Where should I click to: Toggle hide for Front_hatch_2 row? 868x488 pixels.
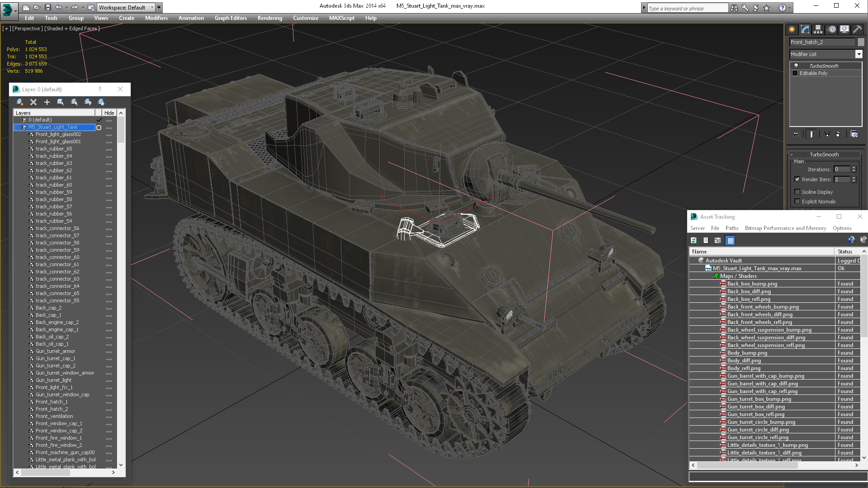(109, 409)
